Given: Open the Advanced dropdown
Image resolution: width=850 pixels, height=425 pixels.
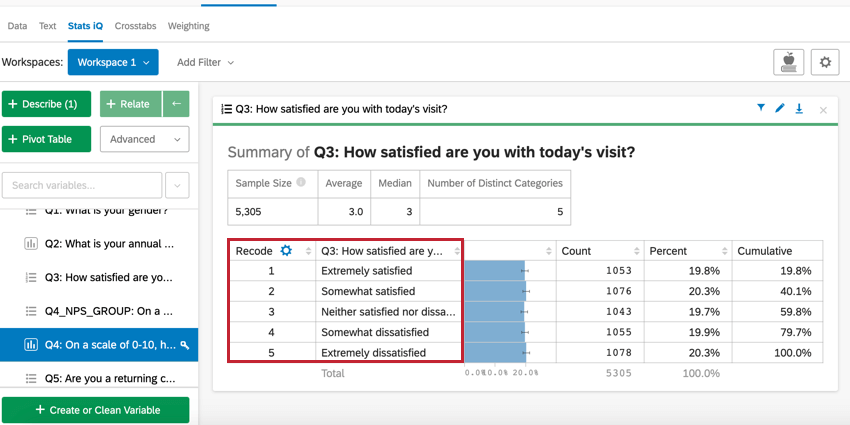Looking at the screenshot, I should (x=144, y=139).
